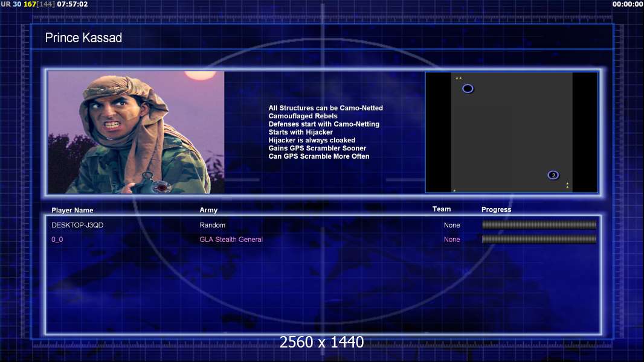Select the unnumbered start position marker on minimap
Image resolution: width=644 pixels, height=362 pixels.
pyautogui.click(x=468, y=89)
